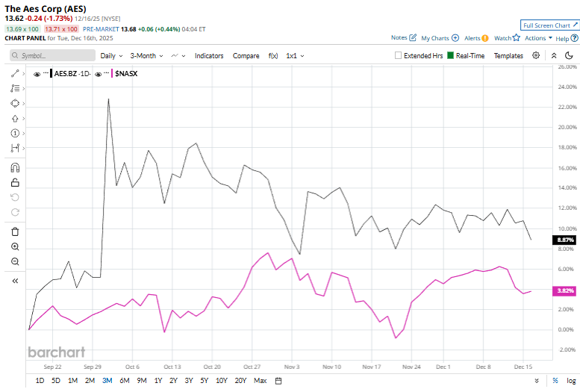Open Alerts exclamation icon
This screenshot has height=392, width=580.
485,38
